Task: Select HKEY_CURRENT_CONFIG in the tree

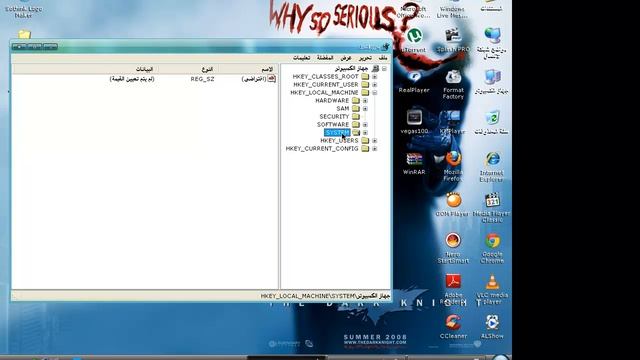Action: pos(322,149)
